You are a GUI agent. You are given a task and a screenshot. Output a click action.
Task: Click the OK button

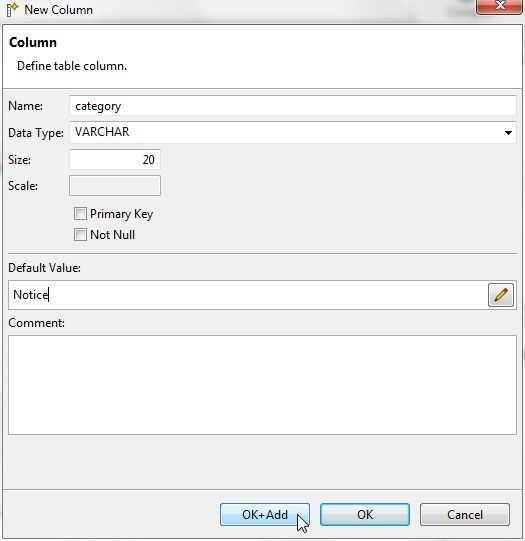365,514
